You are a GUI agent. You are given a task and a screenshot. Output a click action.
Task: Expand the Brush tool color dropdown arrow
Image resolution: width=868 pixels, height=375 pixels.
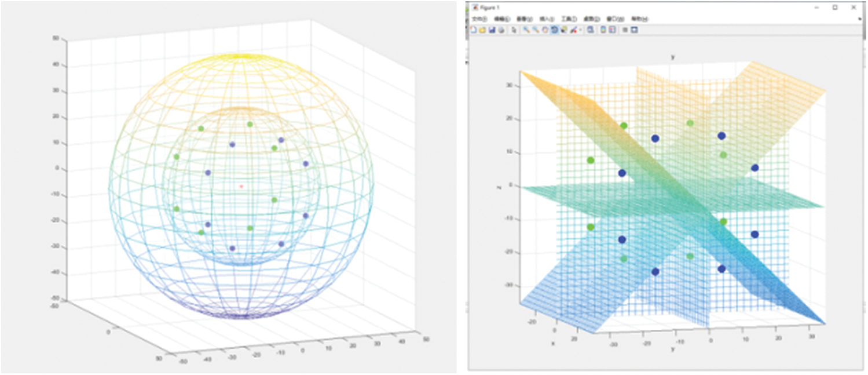click(x=580, y=30)
